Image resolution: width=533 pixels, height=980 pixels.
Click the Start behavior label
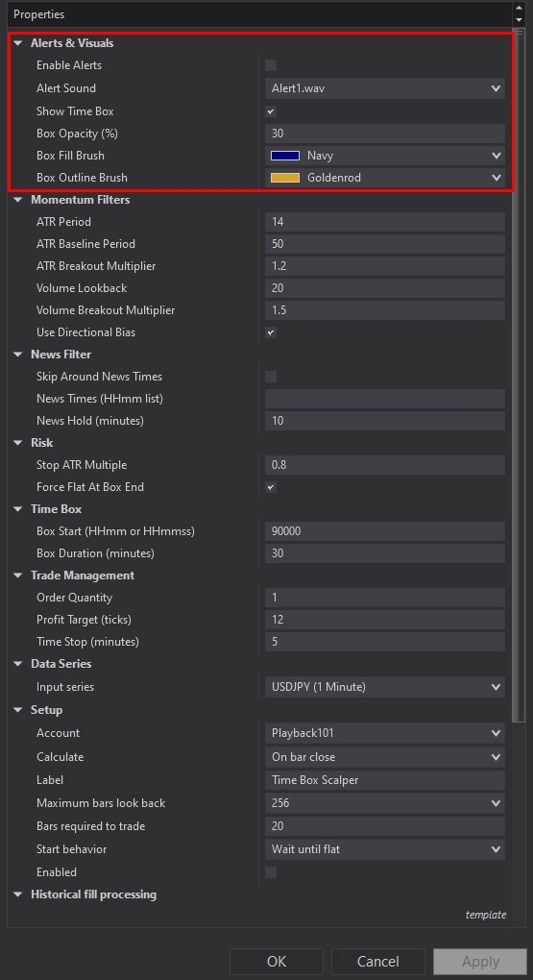tap(71, 849)
